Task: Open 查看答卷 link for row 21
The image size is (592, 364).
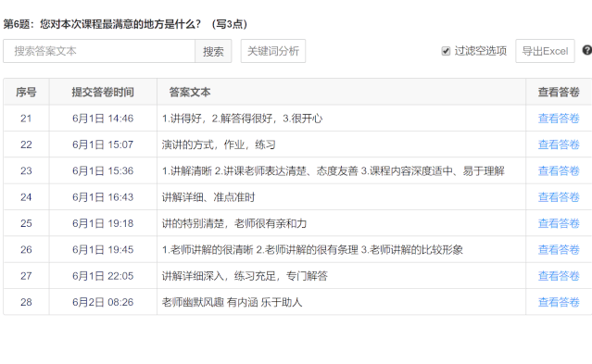Action: [x=559, y=119]
